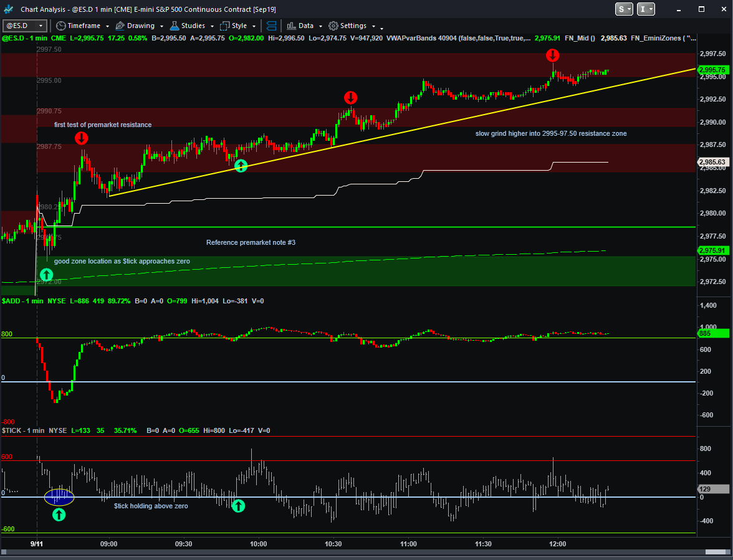733x560 pixels.
Task: Click the 129 value label on $TICK axis
Action: pos(712,489)
